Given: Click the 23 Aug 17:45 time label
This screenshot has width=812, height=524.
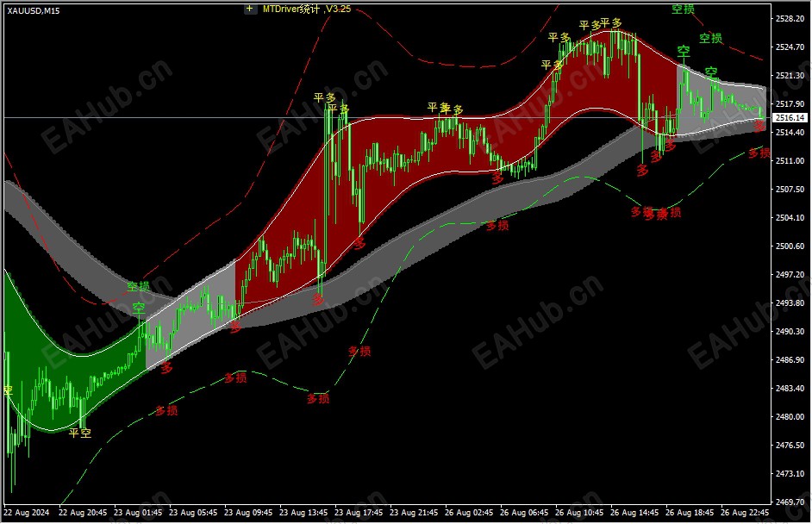Looking at the screenshot, I should tap(359, 513).
